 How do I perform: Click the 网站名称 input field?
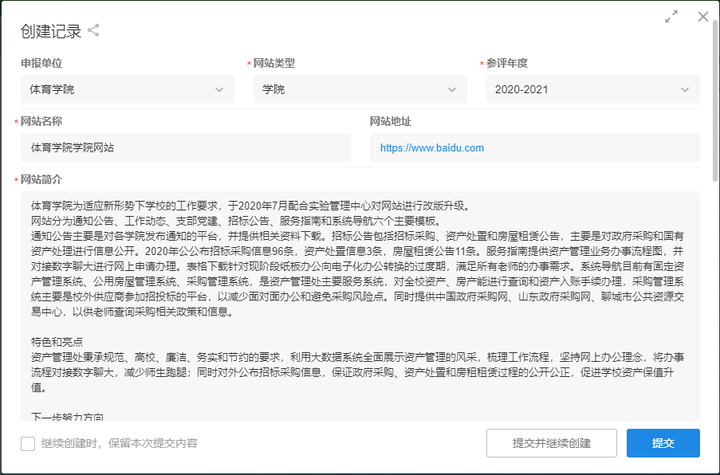click(186, 147)
